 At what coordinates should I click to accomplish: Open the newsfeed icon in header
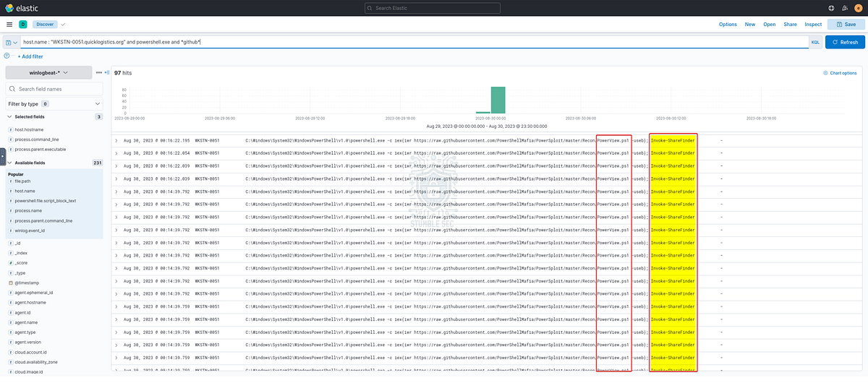(845, 7)
